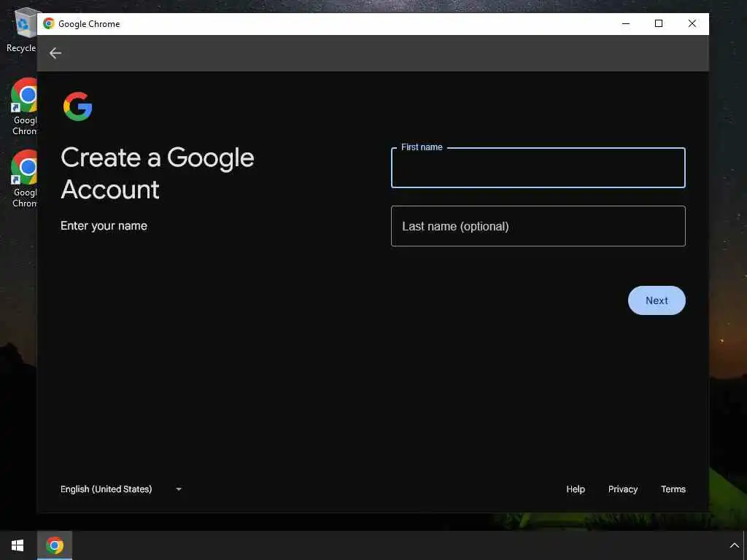Image resolution: width=747 pixels, height=560 pixels.
Task: Click the Chrome taskbar icon
Action: [x=55, y=545]
